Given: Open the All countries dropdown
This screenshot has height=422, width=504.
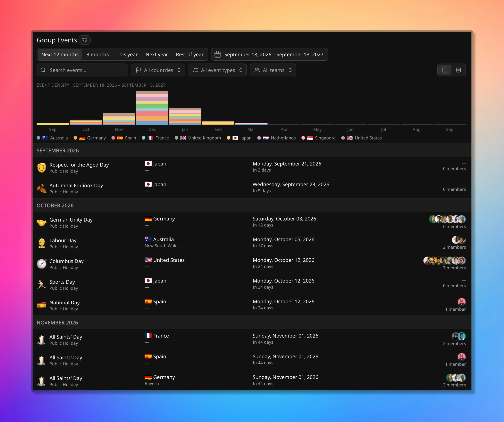Looking at the screenshot, I should click(x=158, y=70).
